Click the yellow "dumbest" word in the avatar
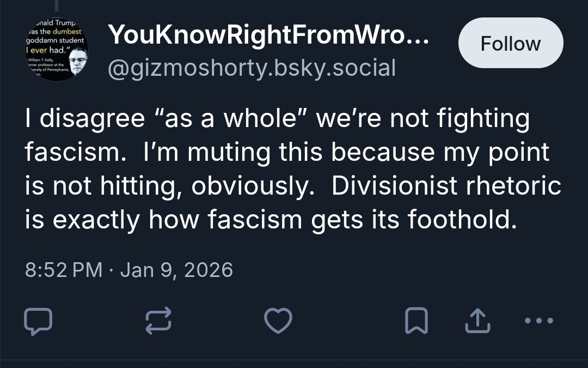 coord(68,32)
